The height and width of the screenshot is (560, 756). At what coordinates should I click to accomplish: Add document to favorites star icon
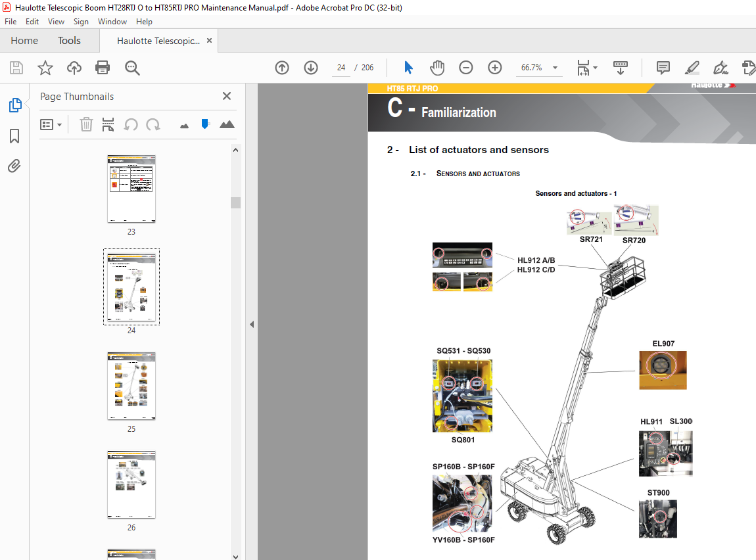click(45, 68)
